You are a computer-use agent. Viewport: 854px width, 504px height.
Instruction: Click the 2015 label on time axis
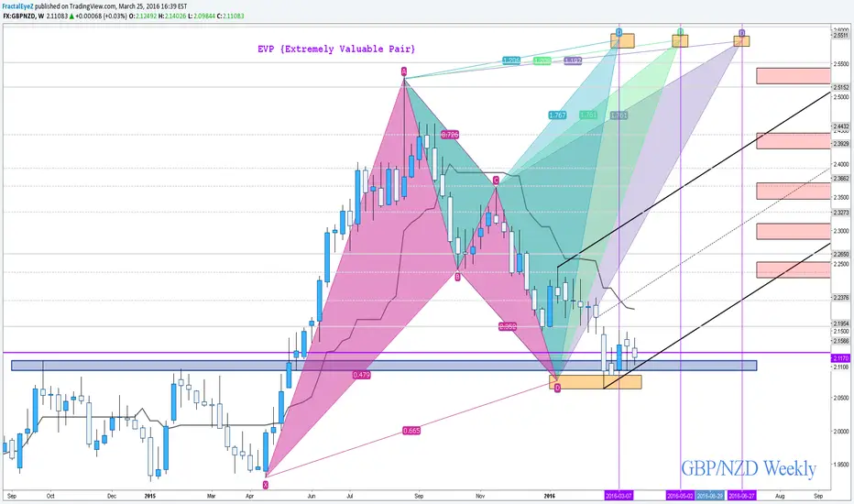tap(150, 496)
